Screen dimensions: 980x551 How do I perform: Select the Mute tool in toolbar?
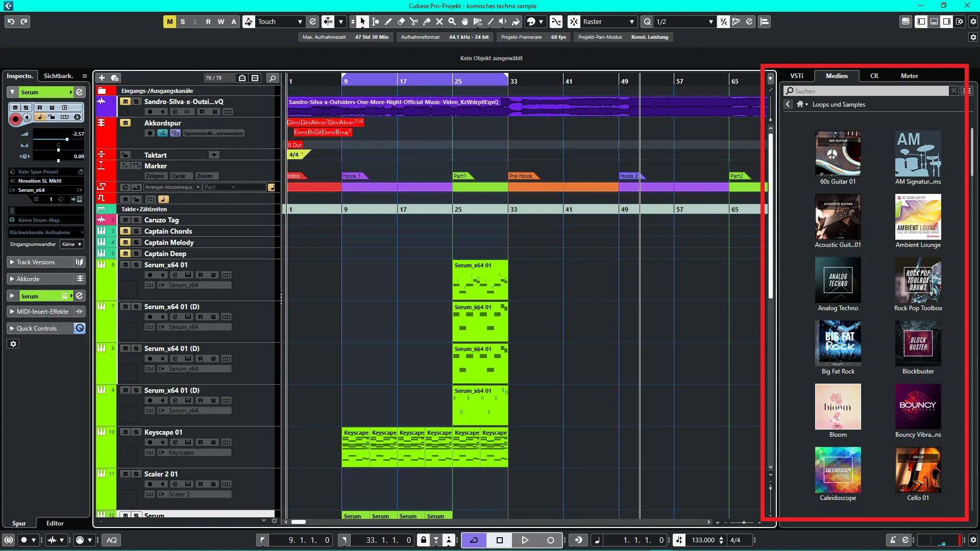coord(439,21)
